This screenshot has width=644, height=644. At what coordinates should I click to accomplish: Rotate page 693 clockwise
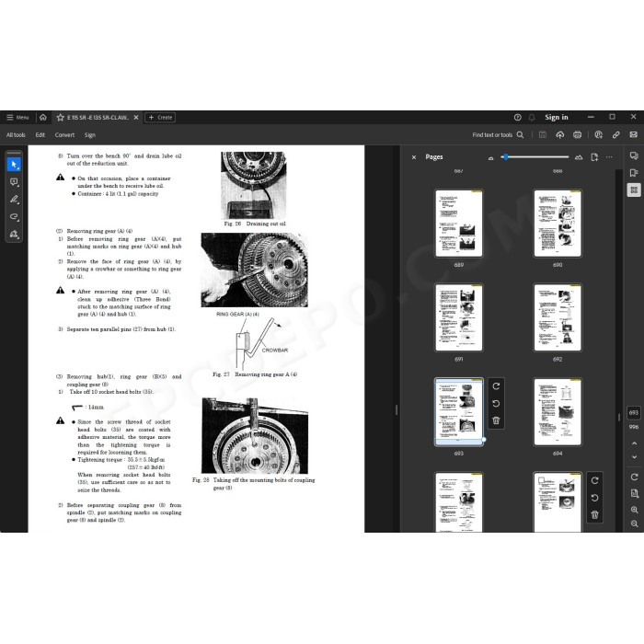pyautogui.click(x=496, y=386)
